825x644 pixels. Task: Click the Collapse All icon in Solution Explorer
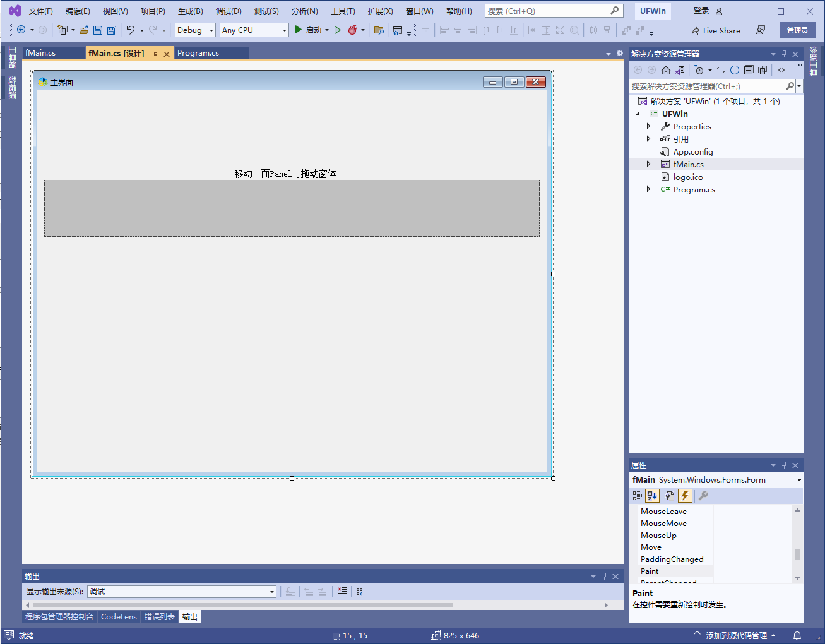click(749, 70)
